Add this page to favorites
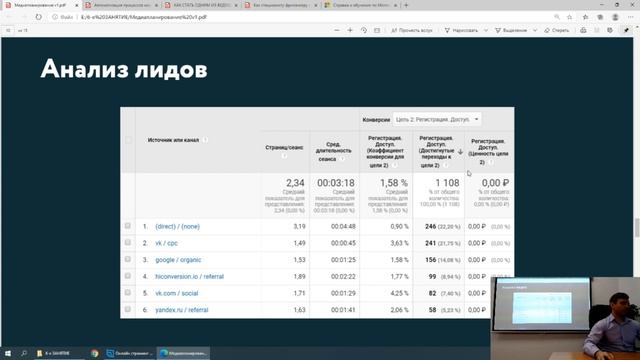This screenshot has height=360, width=640. [x=569, y=17]
